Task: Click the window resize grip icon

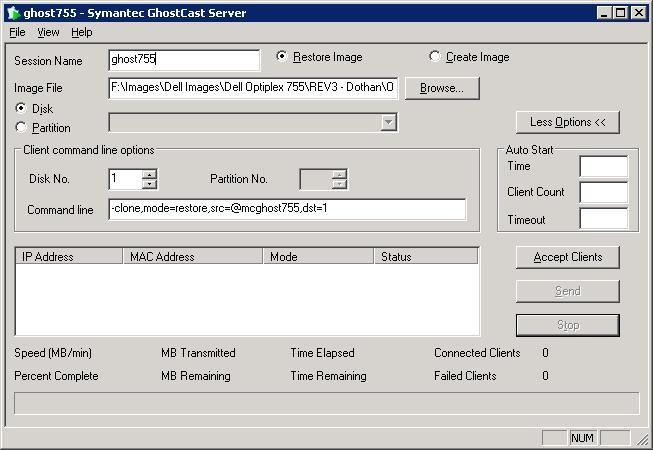Action: [x=643, y=439]
